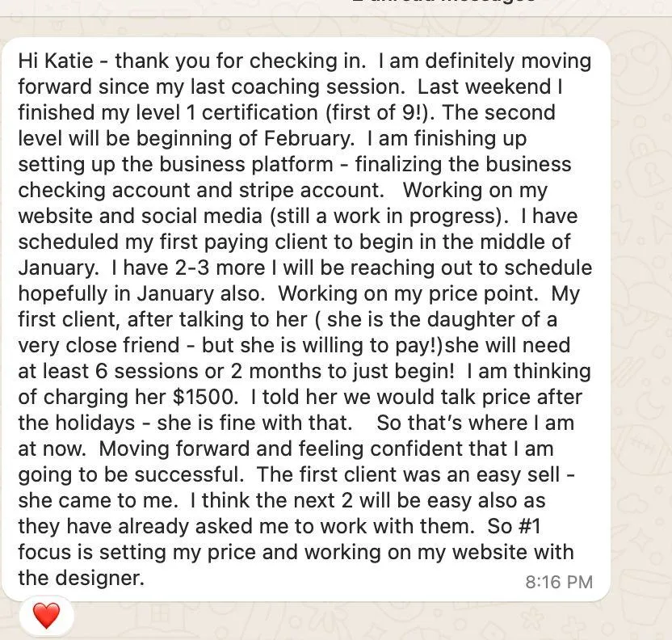The width and height of the screenshot is (672, 640).
Task: Click the partially visible unread messages banner
Action: pos(443,2)
